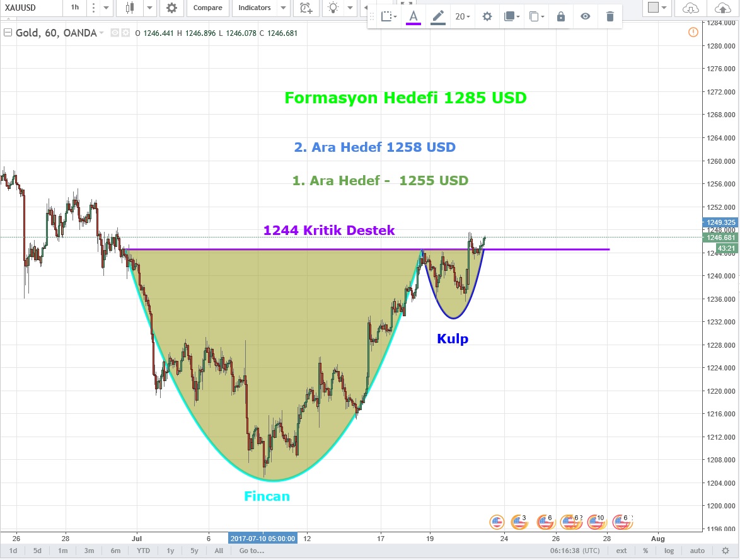Toggle drawing visibility with eye icon
Viewport: 740px width, 560px height.
585,16
